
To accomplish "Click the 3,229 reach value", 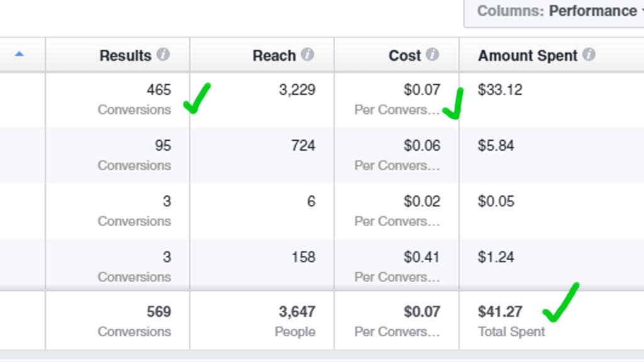I will click(297, 89).
